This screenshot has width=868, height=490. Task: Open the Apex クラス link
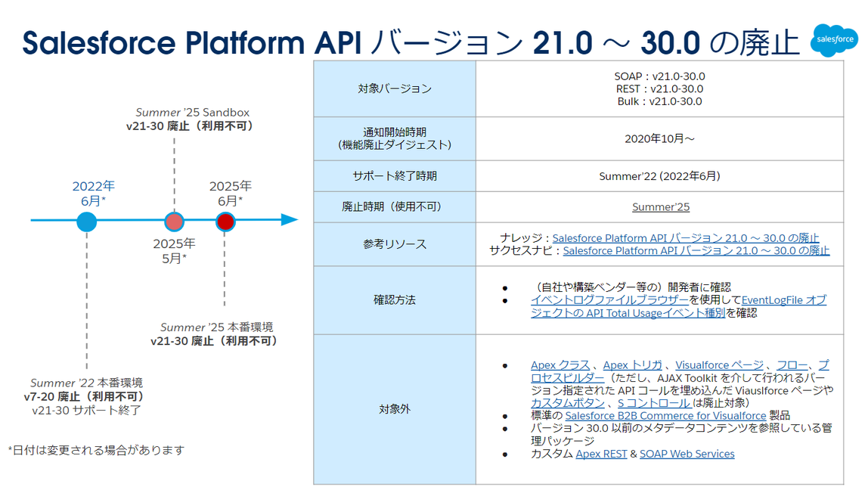tap(560, 365)
